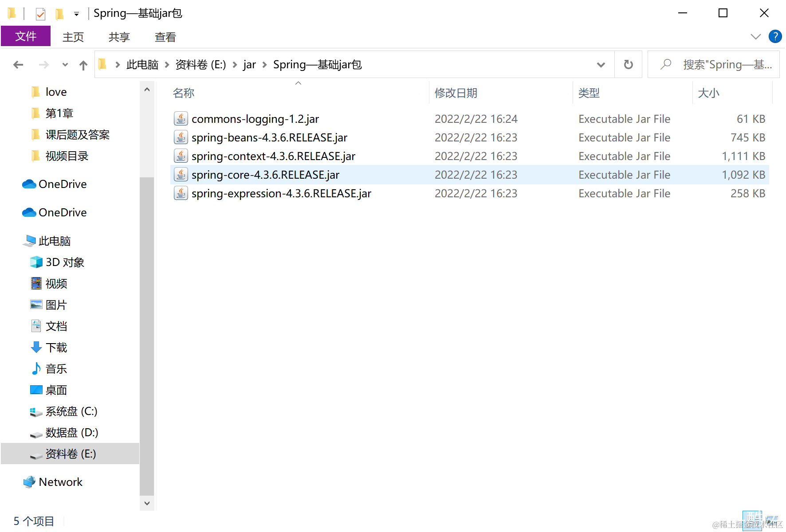Select 资料卷 (E:) drive in navigation pane
This screenshot has height=532, width=786.
coord(70,454)
